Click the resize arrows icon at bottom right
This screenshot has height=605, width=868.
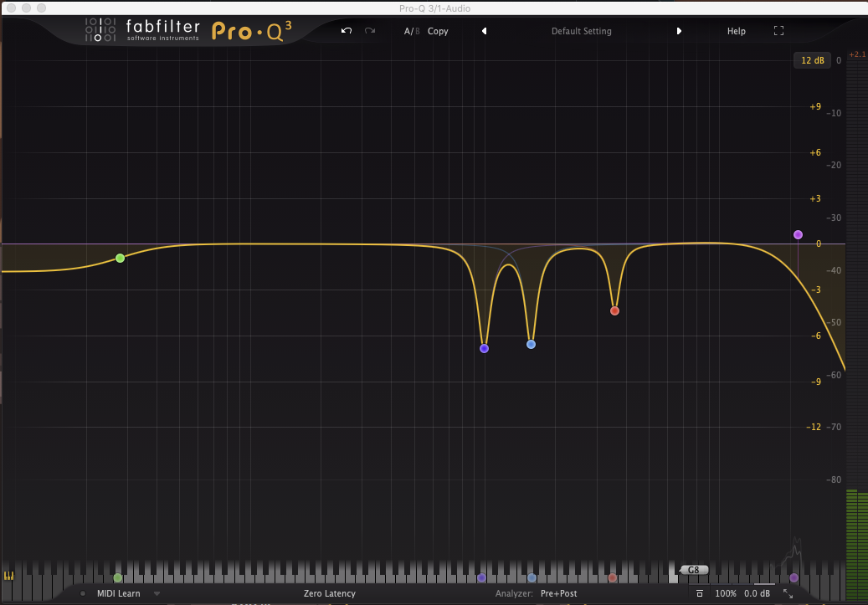(x=788, y=593)
